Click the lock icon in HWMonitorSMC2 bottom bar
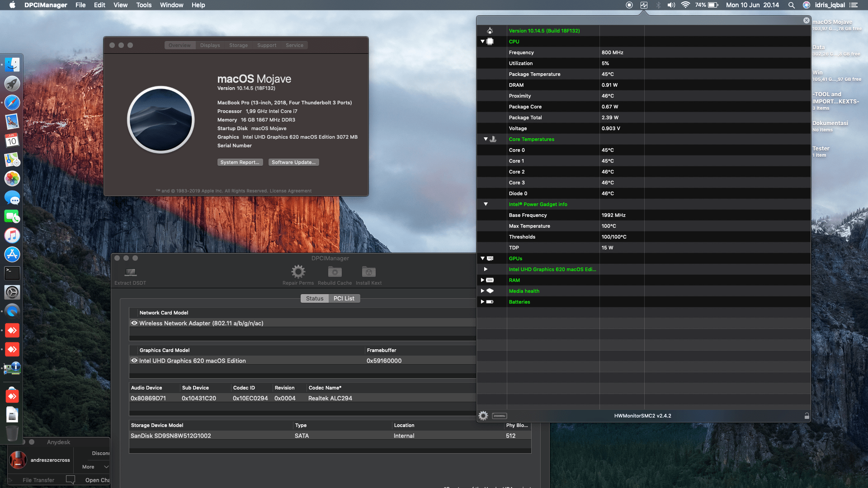Screen dimensions: 868x488 tap(807, 415)
